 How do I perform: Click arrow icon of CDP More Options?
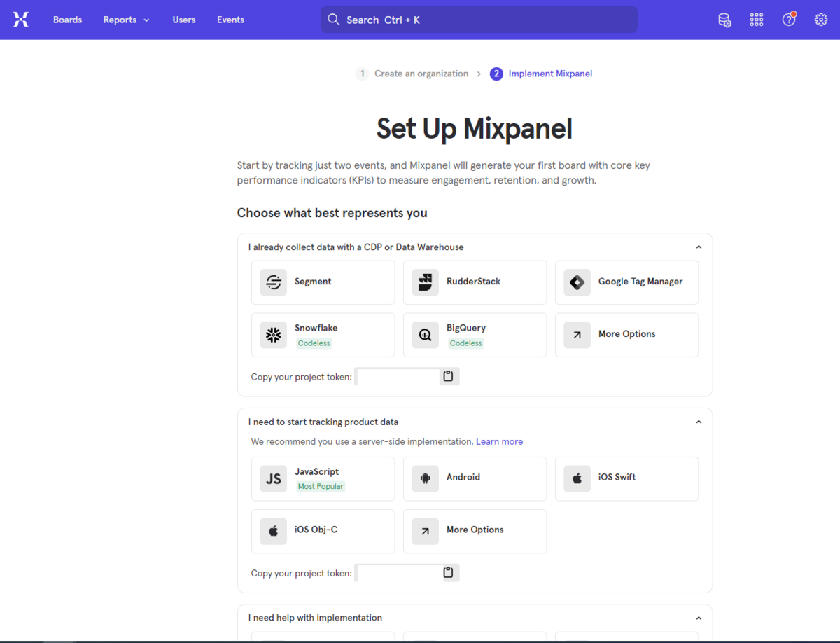click(577, 335)
